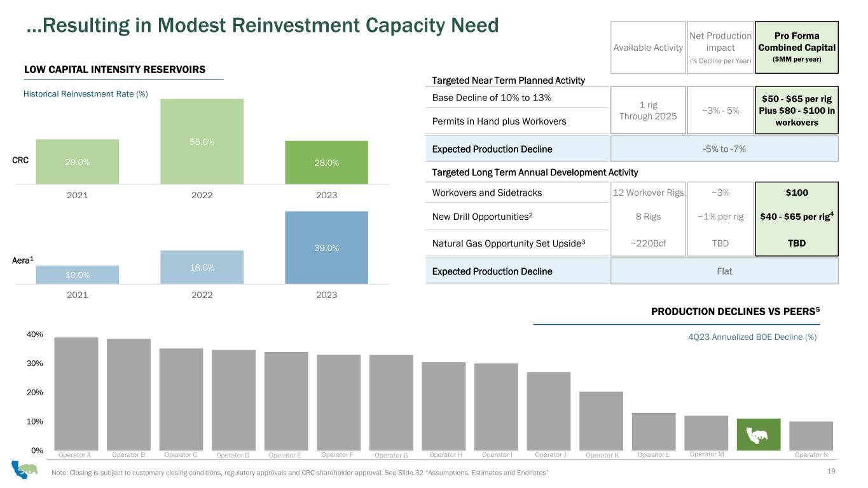Click the '4Q23 Annualized BOE Decline (%)' subtitle
Screen dimensions: 868x488
pyautogui.click(x=752, y=337)
